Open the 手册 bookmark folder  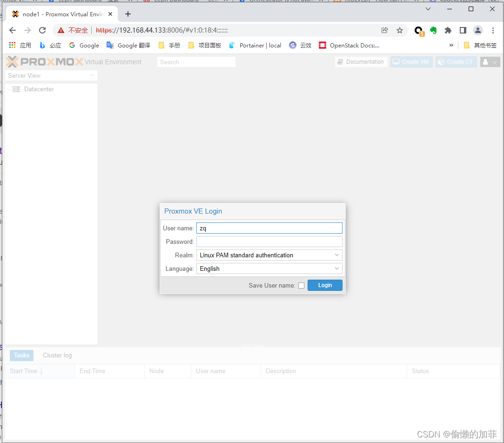[169, 45]
